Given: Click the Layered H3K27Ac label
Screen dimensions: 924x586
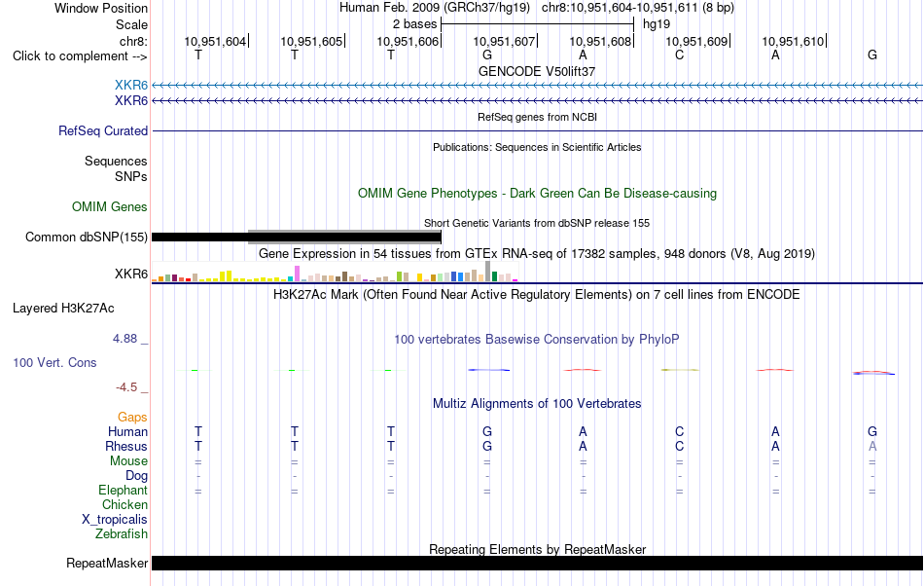Looking at the screenshot, I should pos(63,308).
